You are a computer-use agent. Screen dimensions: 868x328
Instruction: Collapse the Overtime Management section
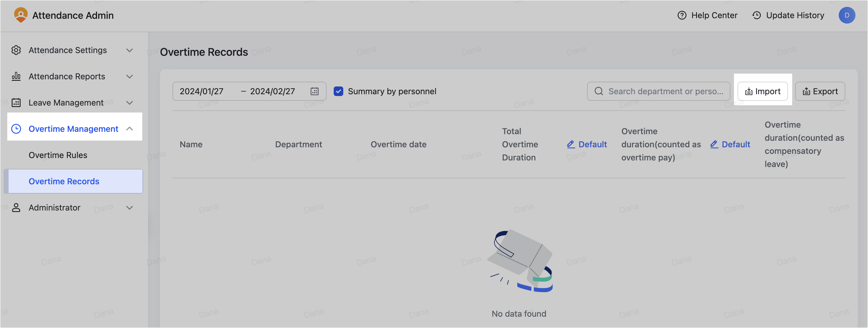(129, 129)
